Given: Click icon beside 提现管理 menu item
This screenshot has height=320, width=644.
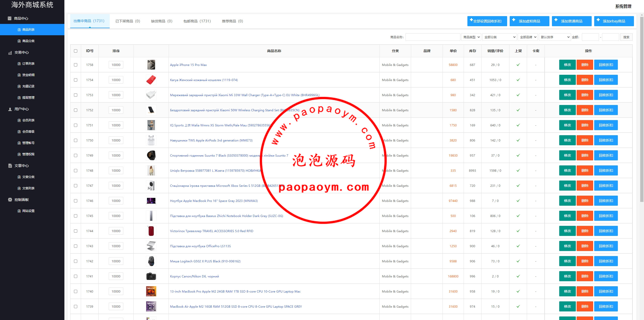Looking at the screenshot, I should pyautogui.click(x=19, y=98).
